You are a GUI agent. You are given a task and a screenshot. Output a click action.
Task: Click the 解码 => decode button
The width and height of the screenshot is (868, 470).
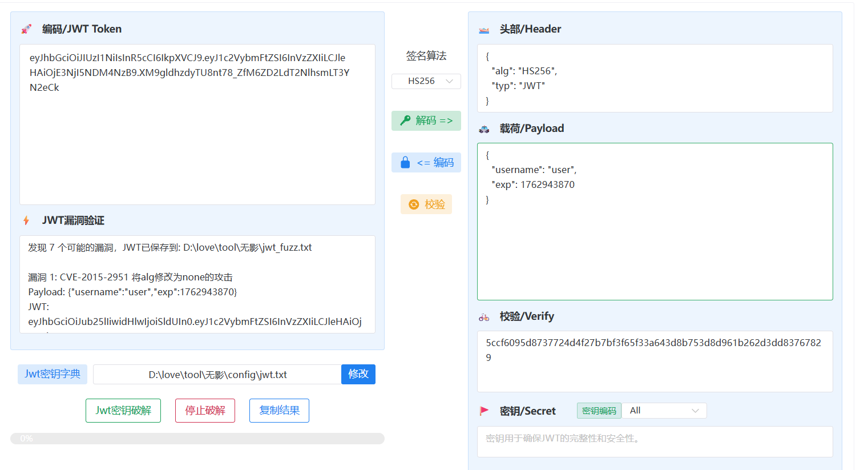pyautogui.click(x=426, y=120)
